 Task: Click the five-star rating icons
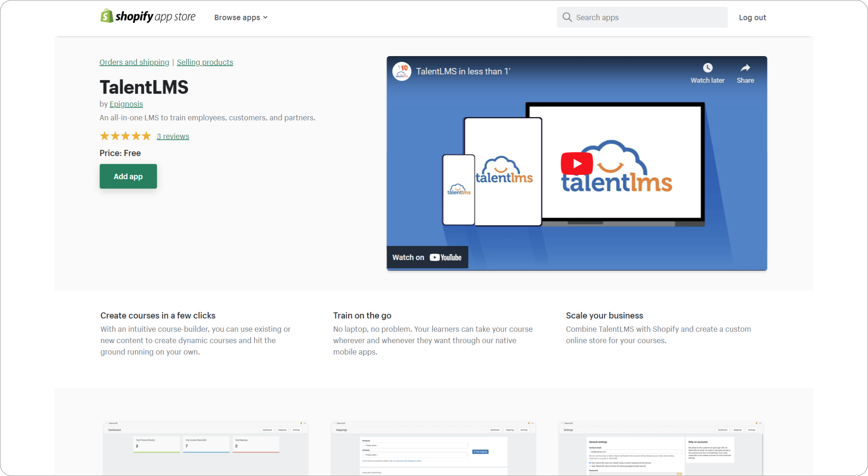pos(125,136)
